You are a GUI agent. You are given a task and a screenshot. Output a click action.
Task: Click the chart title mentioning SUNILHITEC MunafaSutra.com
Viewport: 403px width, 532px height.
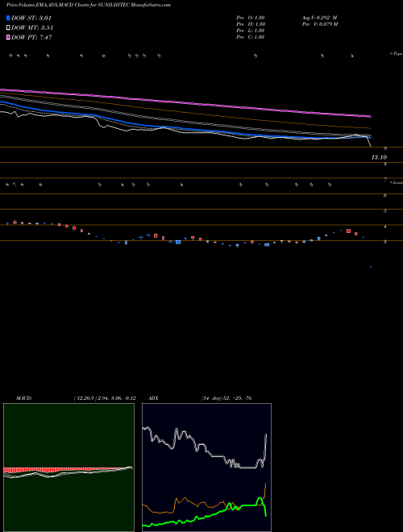(89, 5)
